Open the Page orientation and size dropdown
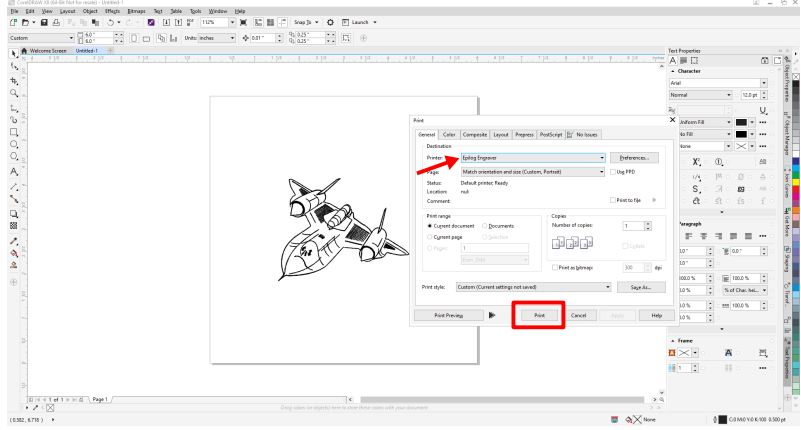Image resolution: width=801 pixels, height=430 pixels. [x=533, y=172]
